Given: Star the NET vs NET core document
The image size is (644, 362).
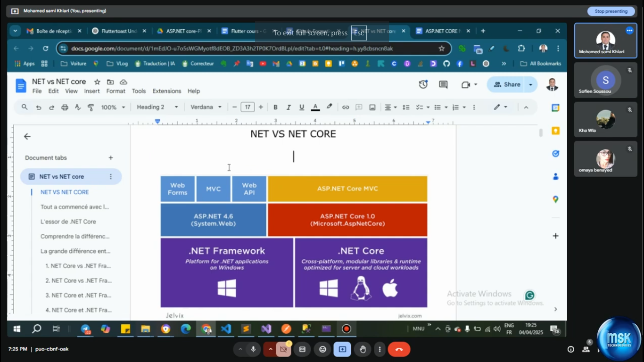Looking at the screenshot, I should 97,82.
